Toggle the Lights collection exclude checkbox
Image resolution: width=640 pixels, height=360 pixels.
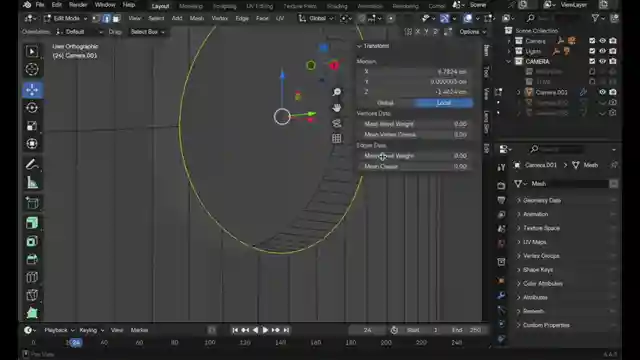tap(592, 51)
